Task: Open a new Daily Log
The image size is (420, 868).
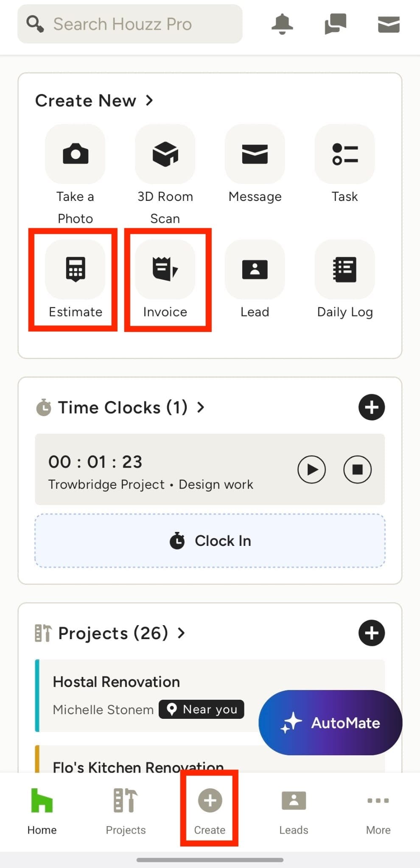Action: (x=344, y=270)
